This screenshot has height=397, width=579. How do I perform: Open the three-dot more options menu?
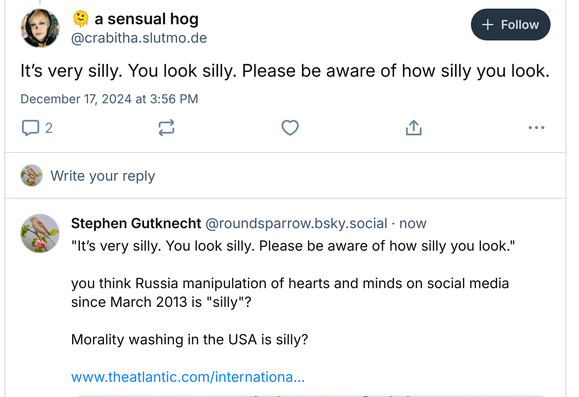pyautogui.click(x=536, y=128)
